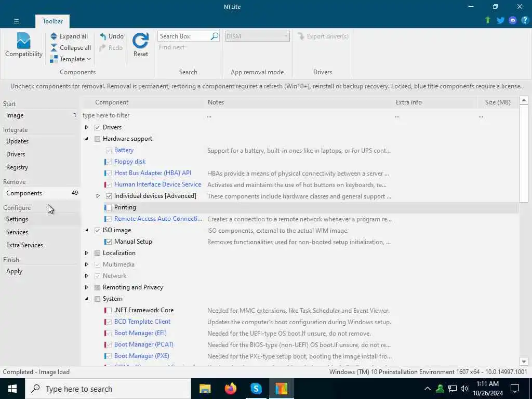
Task: Select the Components page
Action: [x=41, y=193]
